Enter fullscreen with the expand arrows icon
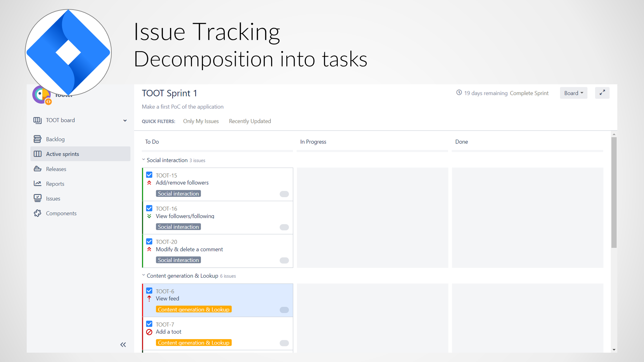Screen dimensions: 644x362 tap(602, 93)
